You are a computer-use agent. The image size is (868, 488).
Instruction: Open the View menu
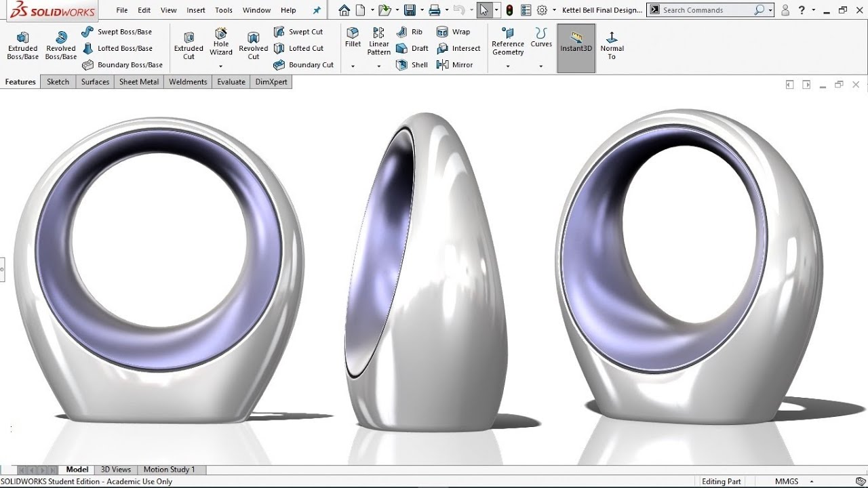pos(169,10)
